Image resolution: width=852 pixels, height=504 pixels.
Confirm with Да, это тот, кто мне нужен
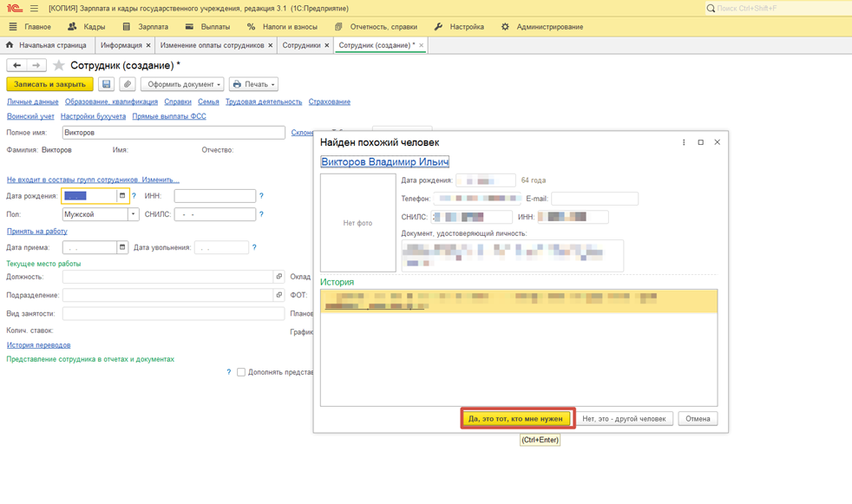click(515, 419)
